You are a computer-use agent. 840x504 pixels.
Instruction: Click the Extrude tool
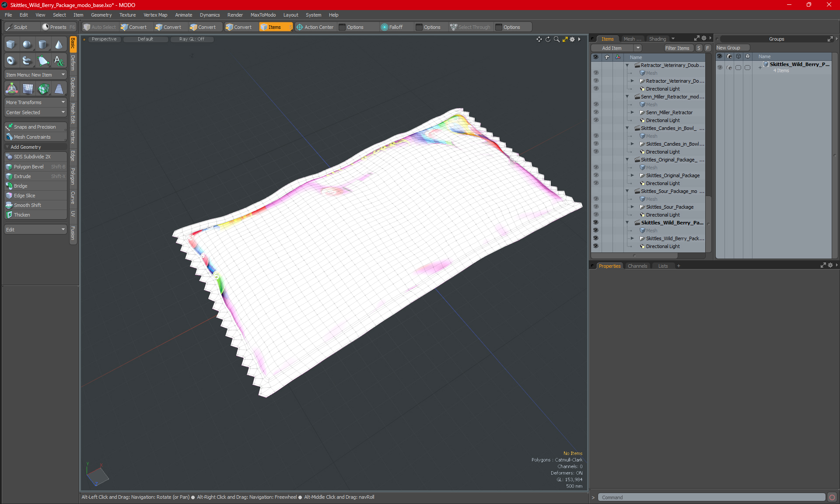coord(35,176)
